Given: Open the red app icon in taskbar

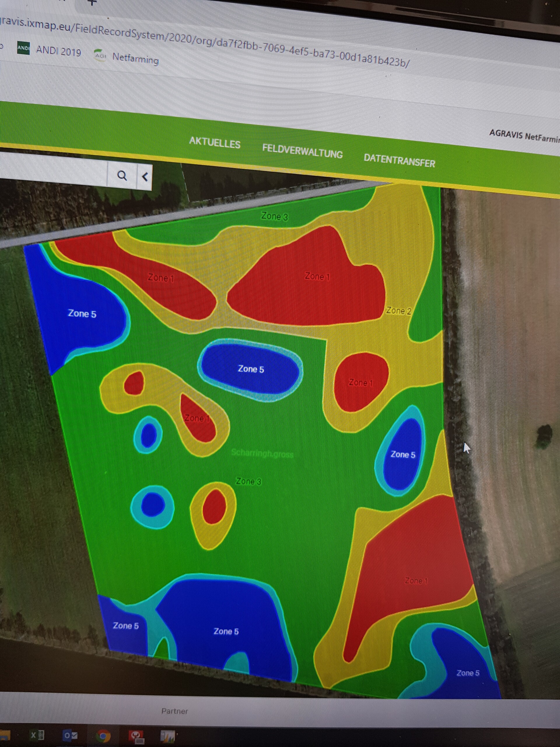Looking at the screenshot, I should pyautogui.click(x=137, y=736).
